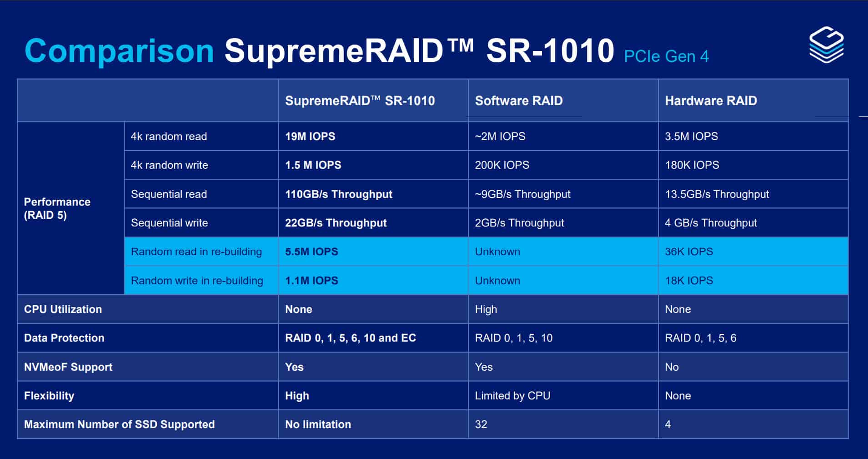Click SR-1010's 'Yes' for NVMeoF Support
868x459 pixels.
294,367
